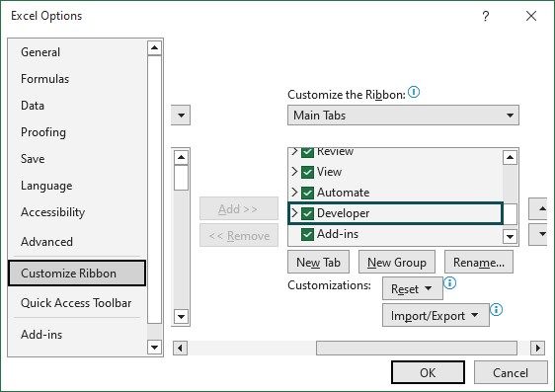The width and height of the screenshot is (555, 392).
Task: Open the Import/Export dropdown
Action: click(x=436, y=315)
